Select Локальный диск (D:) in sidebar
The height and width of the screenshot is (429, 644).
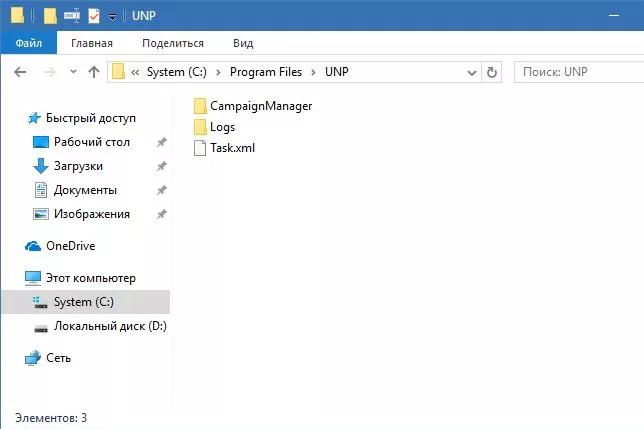coord(100,326)
